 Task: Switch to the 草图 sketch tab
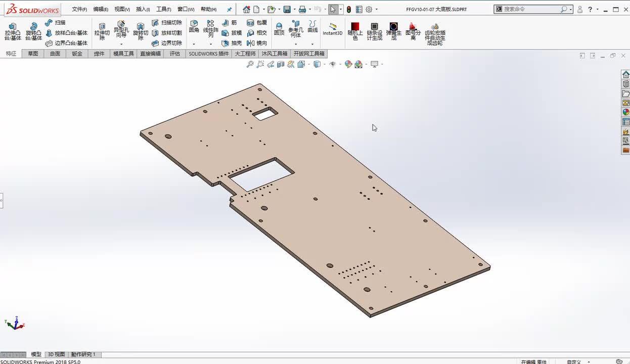pyautogui.click(x=33, y=54)
